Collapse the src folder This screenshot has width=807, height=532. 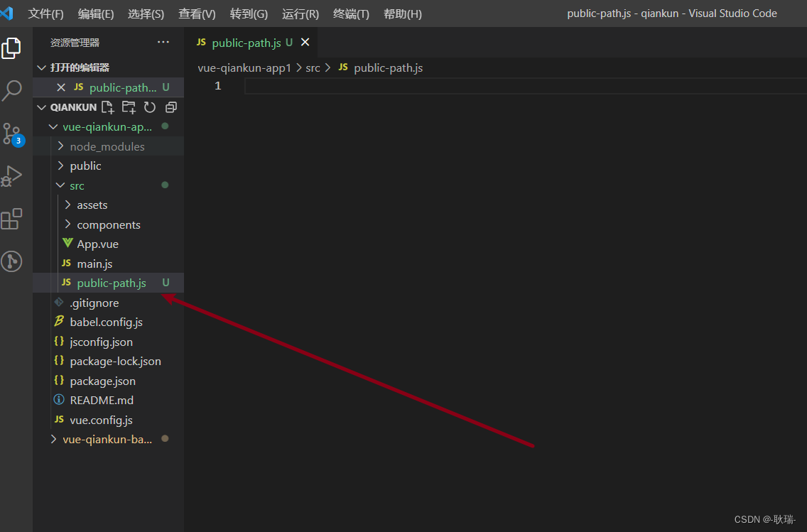pyautogui.click(x=60, y=185)
